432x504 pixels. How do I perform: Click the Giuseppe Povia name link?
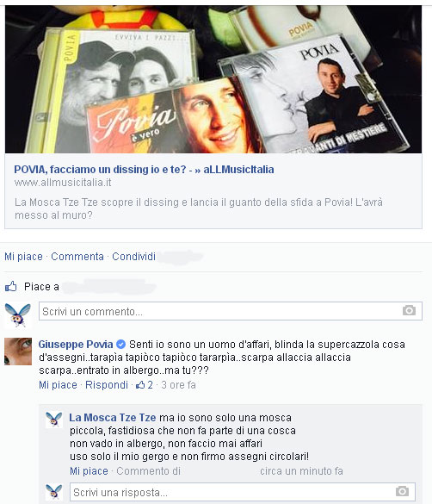coord(76,345)
